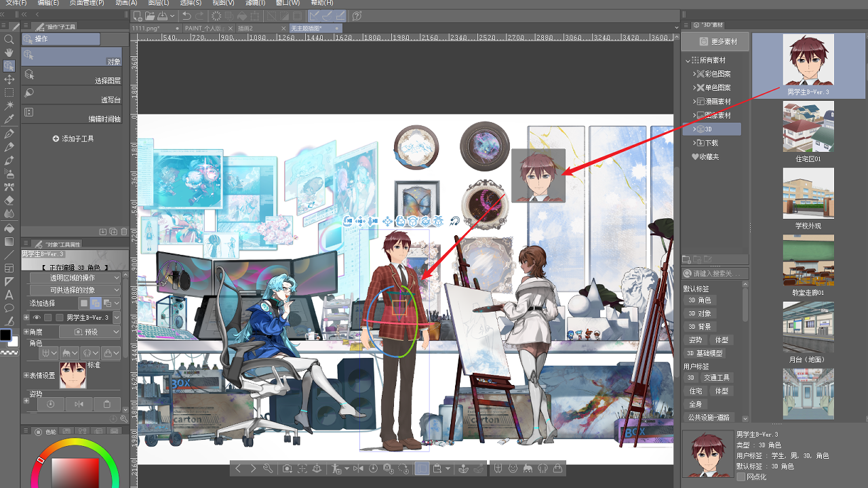868x488 pixels.
Task: Toggle visibility eye for 男学生B-Ver.3 object
Action: click(37, 317)
